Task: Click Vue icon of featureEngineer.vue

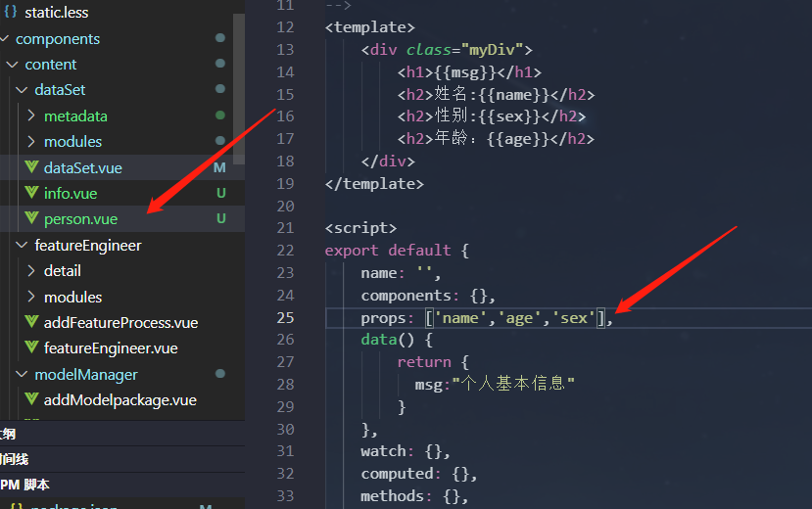Action: click(31, 347)
